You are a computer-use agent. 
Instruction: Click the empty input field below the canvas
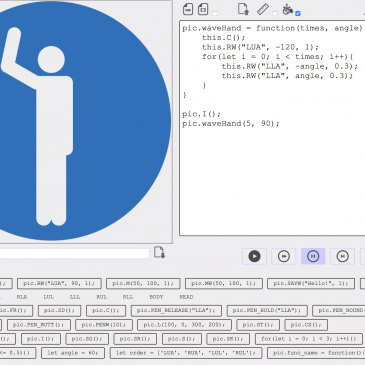pyautogui.click(x=74, y=254)
